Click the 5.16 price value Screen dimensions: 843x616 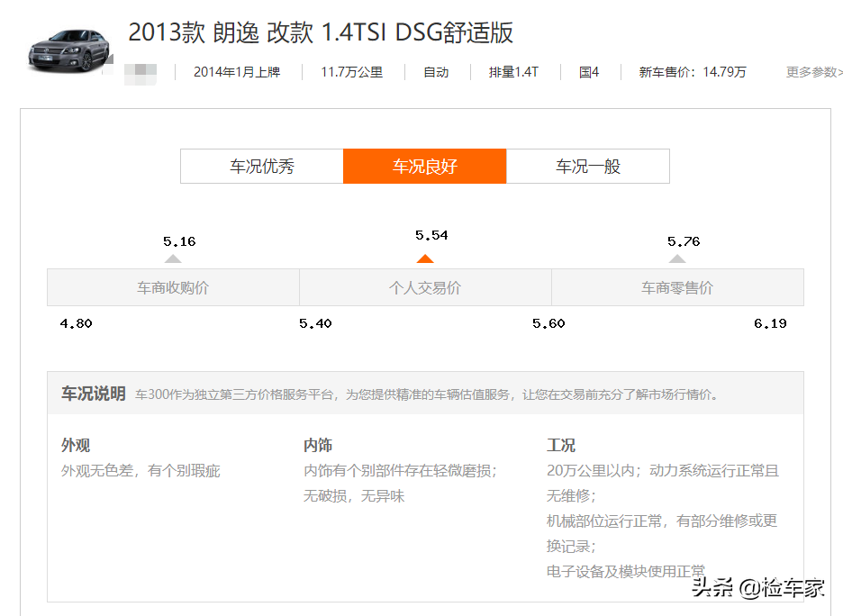pos(179,241)
